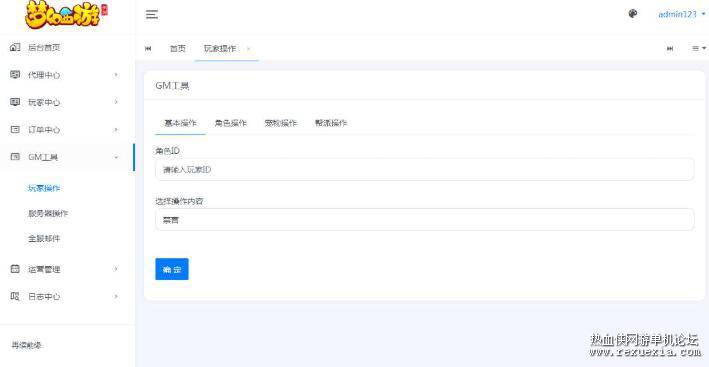The height and width of the screenshot is (367, 709).
Task: Click the 玩家中心 sidebar icon
Action: 15,102
